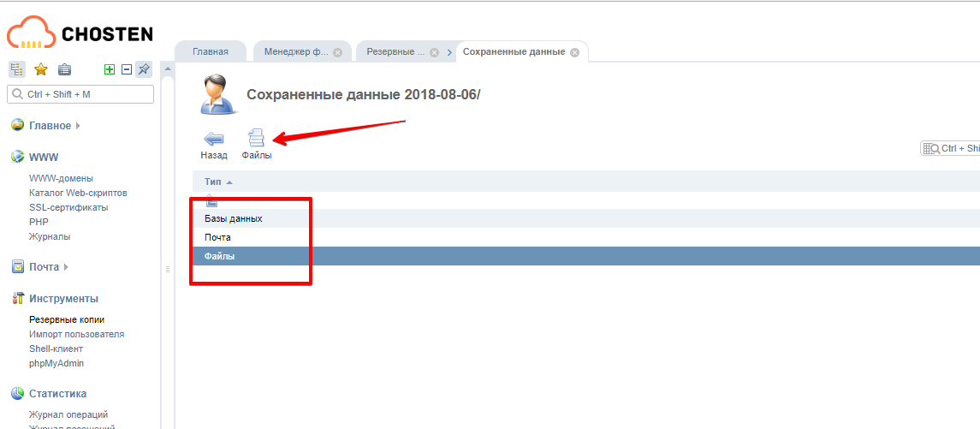The width and height of the screenshot is (980, 429).
Task: Expand the Главное section arrow
Action: coord(78,126)
